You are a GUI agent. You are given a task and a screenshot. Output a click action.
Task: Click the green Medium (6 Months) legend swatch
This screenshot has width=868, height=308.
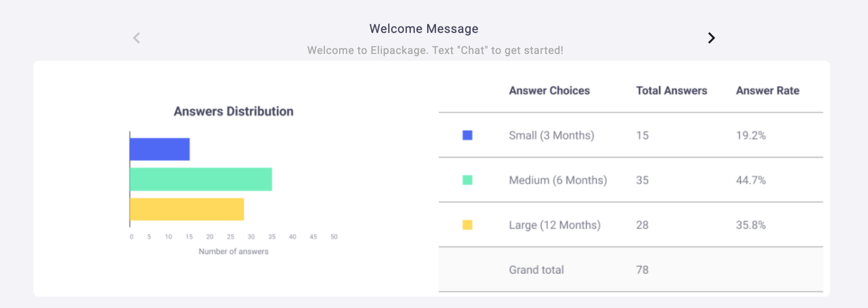(467, 180)
